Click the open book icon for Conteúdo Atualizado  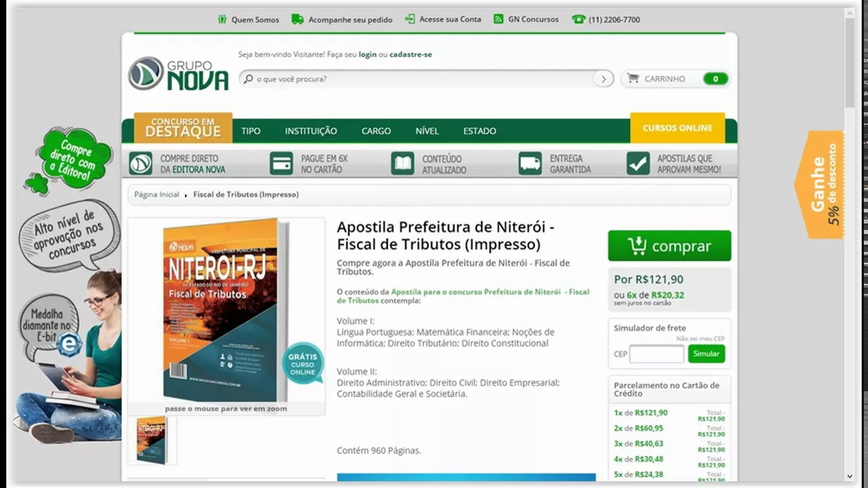[x=403, y=163]
